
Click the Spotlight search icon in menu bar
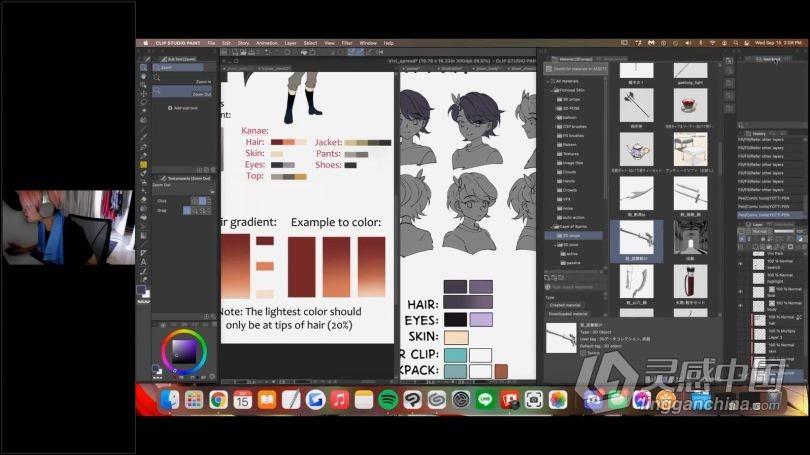[x=736, y=43]
